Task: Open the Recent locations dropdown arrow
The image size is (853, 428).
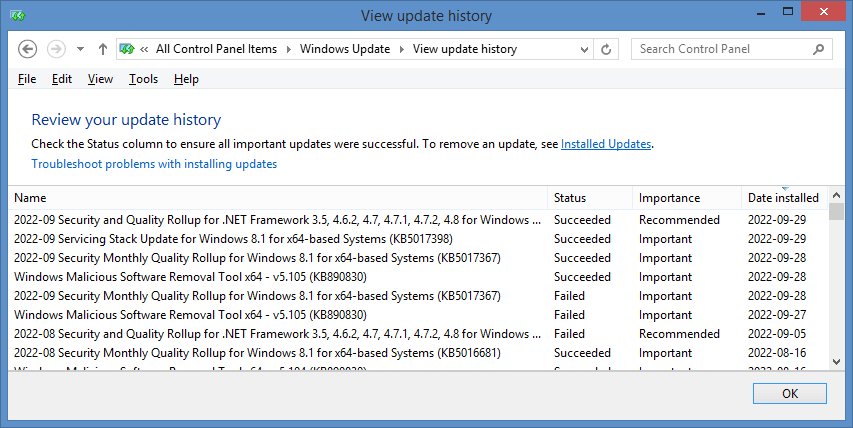Action: [79, 49]
